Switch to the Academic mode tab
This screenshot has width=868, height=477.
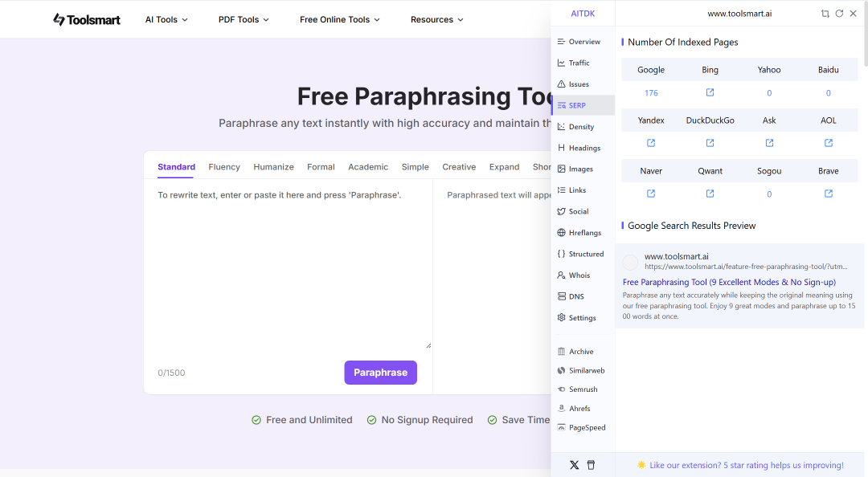(368, 166)
